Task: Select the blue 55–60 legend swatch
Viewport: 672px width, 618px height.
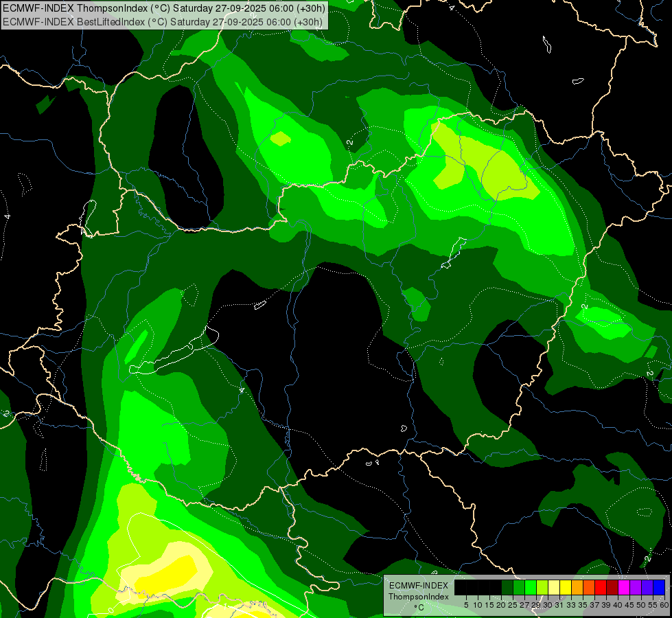Action: [x=659, y=587]
